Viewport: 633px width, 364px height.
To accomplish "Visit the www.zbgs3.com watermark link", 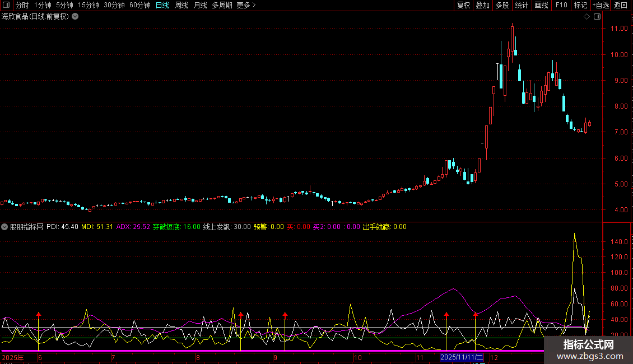I will tap(588, 356).
